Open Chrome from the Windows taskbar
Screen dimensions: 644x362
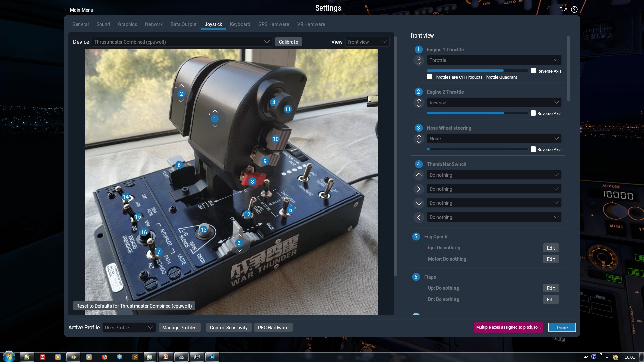tap(73, 357)
